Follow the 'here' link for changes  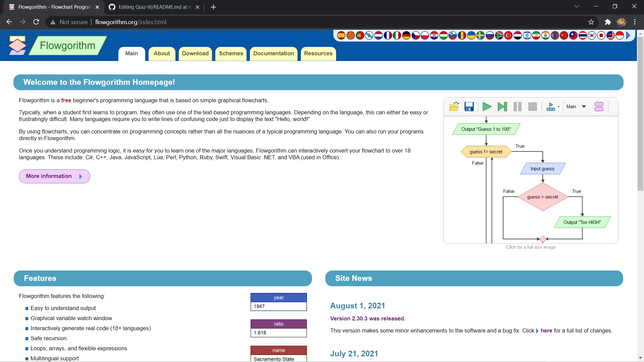point(546,331)
